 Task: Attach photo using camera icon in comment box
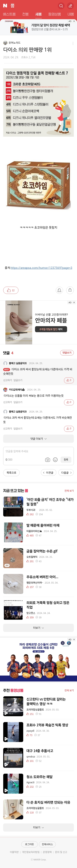tap(48, 460)
